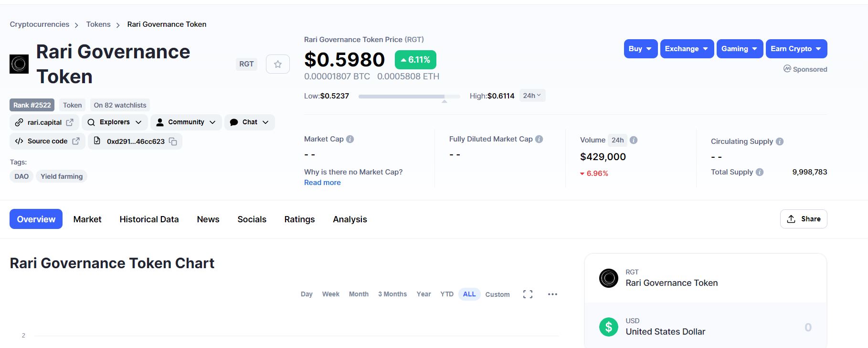Click the Share button
This screenshot has width=868, height=348.
804,219
